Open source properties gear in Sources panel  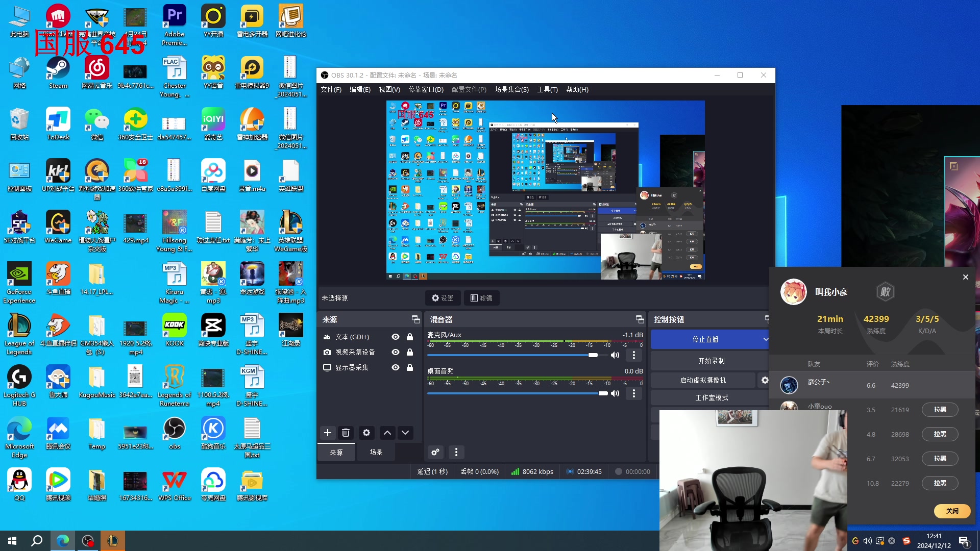[366, 433]
